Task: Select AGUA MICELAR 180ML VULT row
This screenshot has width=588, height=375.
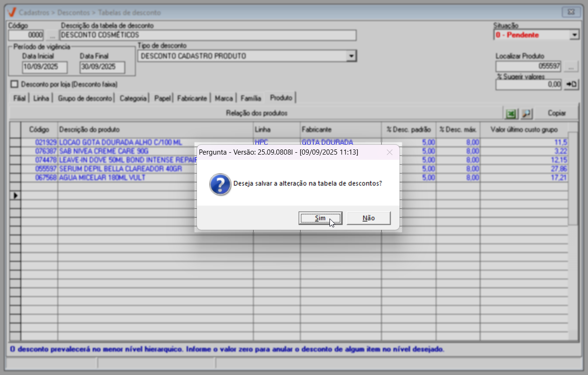Action: pos(102,178)
